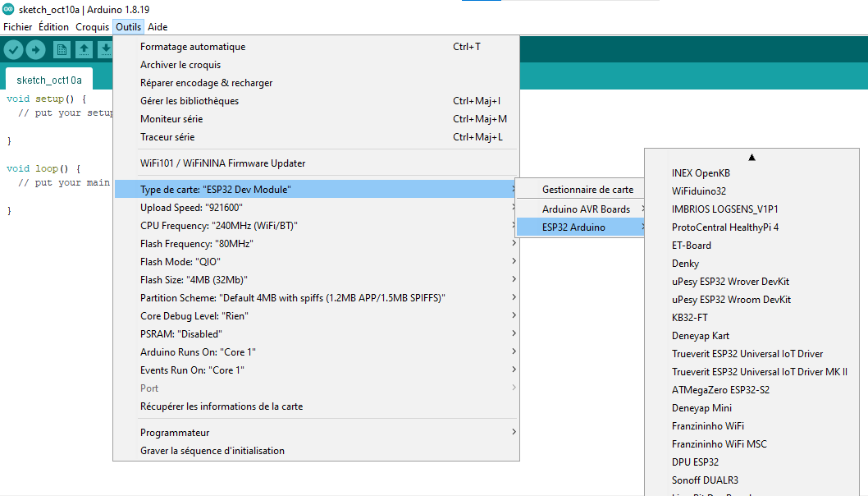The height and width of the screenshot is (496, 868).
Task: Expand PSRAM "Disabled" submenu
Action: (316, 334)
